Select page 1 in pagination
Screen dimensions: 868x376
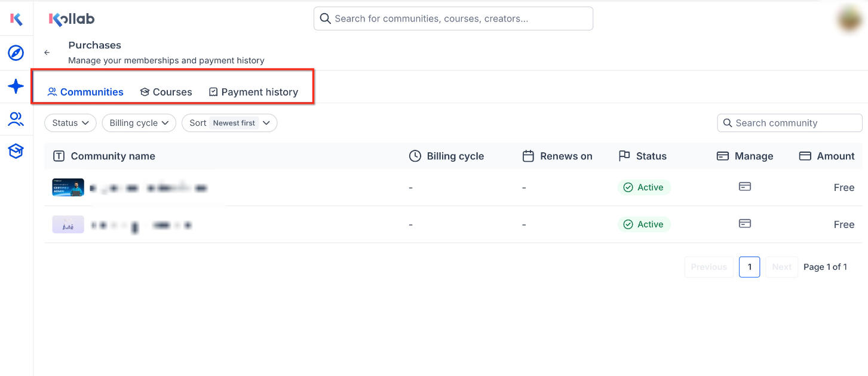[x=750, y=267]
